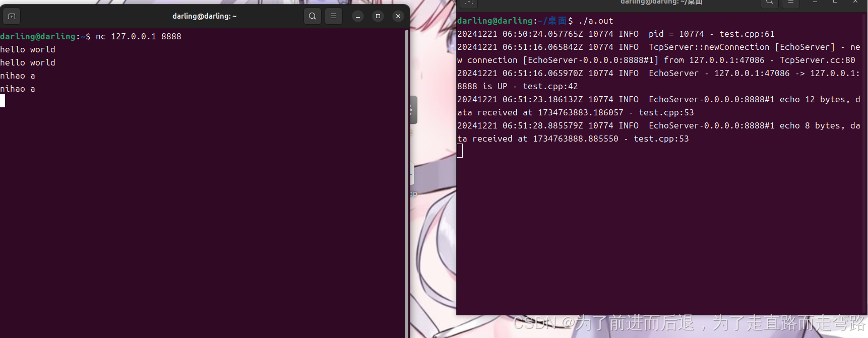Click the 'echo 12 bytes' log text
Screen dimensions: 868x338
click(813, 99)
